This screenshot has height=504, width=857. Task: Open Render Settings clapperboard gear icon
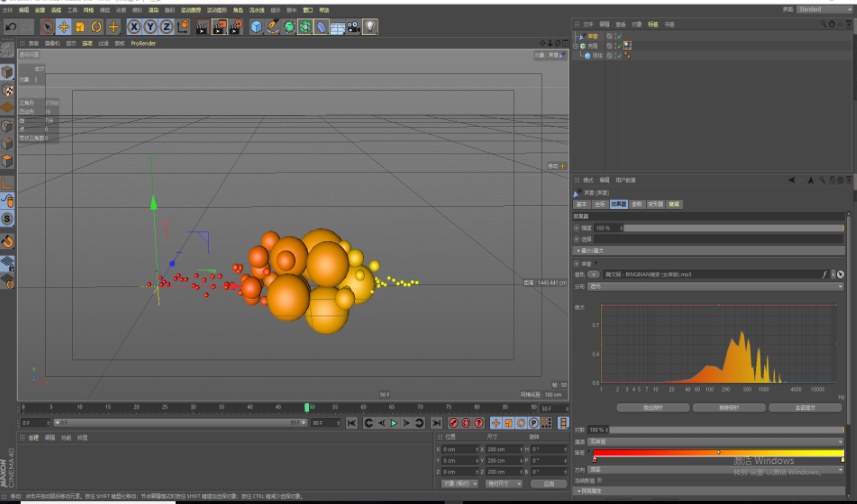pos(236,26)
